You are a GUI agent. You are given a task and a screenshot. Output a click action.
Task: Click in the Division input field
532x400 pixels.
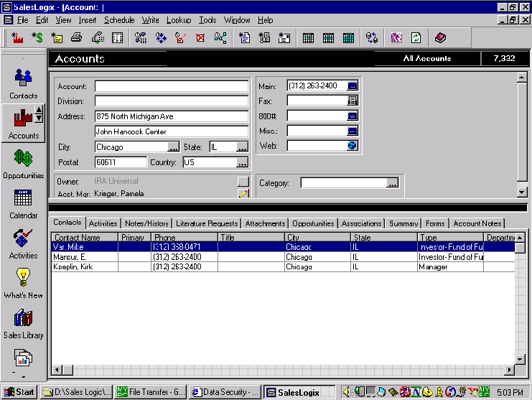point(172,101)
